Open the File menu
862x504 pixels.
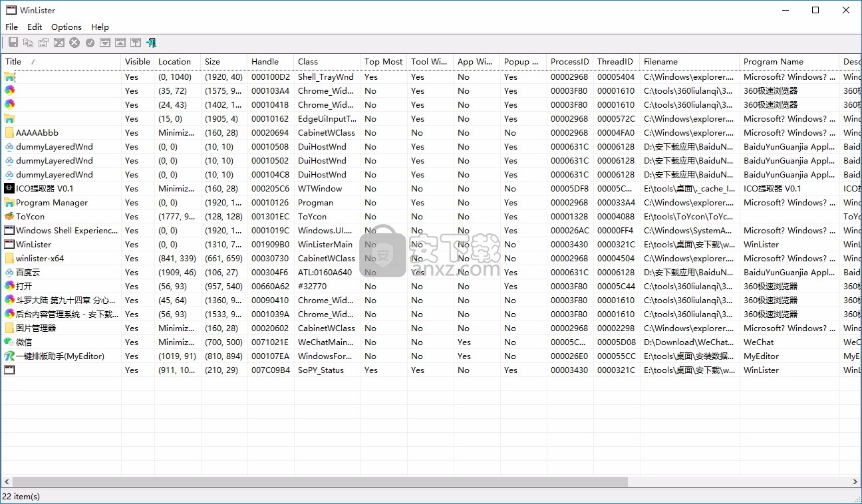click(11, 27)
